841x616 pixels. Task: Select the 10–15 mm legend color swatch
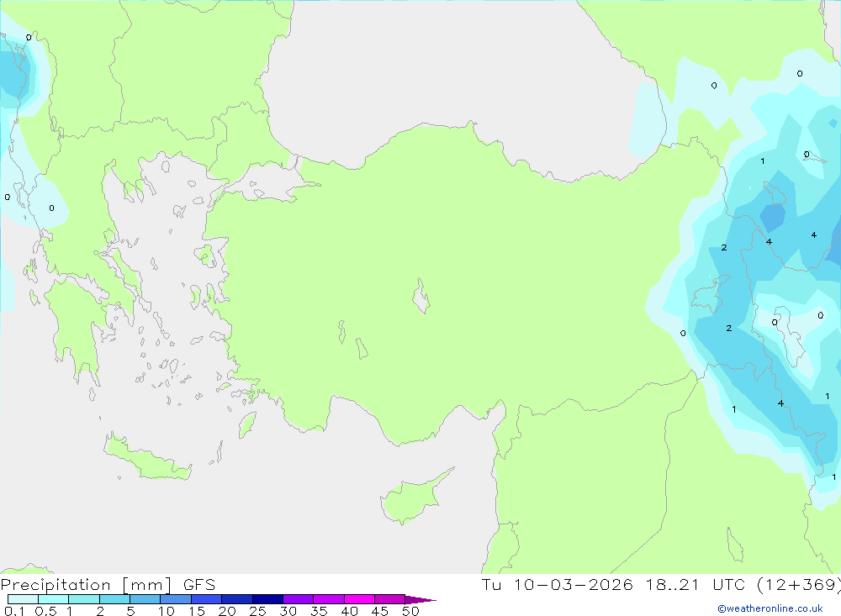(176, 599)
